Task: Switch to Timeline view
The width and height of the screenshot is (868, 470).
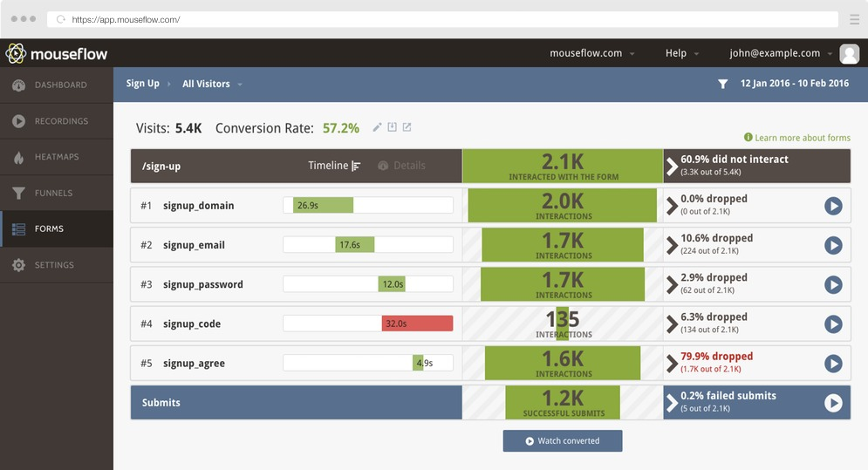Action: (334, 166)
